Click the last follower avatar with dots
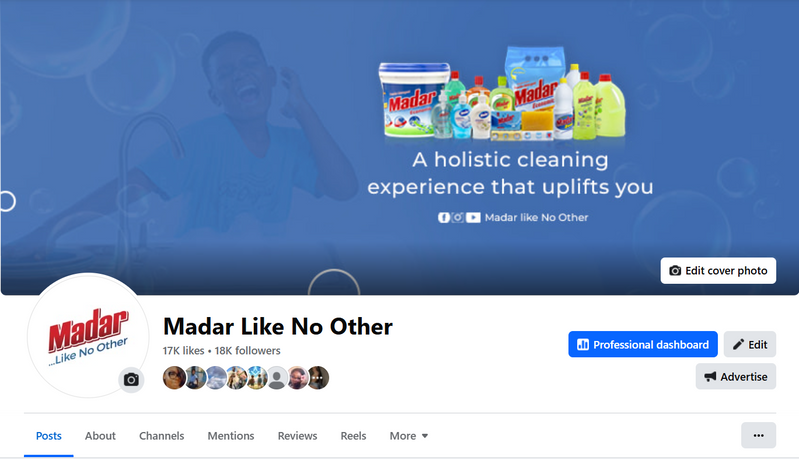 pyautogui.click(x=318, y=377)
